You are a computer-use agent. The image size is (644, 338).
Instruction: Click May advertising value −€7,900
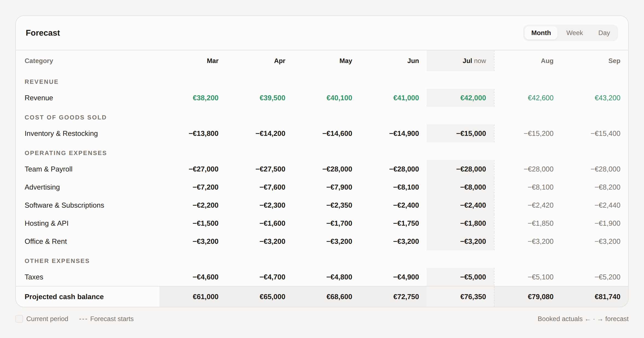(x=339, y=187)
